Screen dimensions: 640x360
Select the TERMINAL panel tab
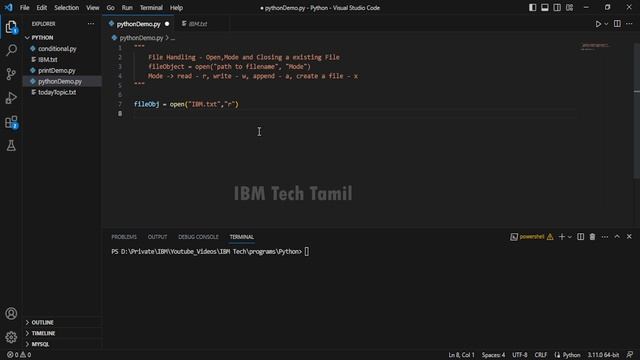pos(242,237)
